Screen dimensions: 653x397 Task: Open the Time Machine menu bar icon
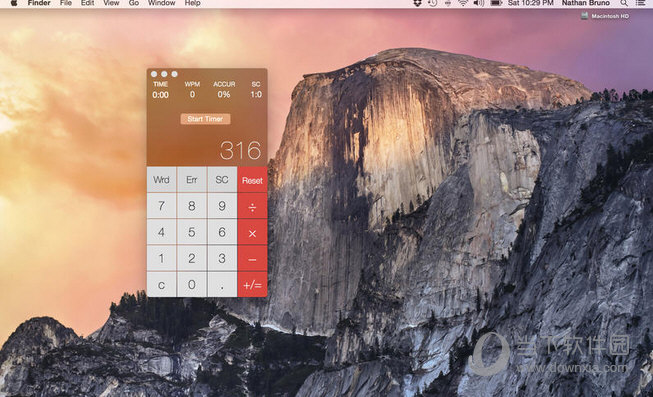tap(432, 3)
